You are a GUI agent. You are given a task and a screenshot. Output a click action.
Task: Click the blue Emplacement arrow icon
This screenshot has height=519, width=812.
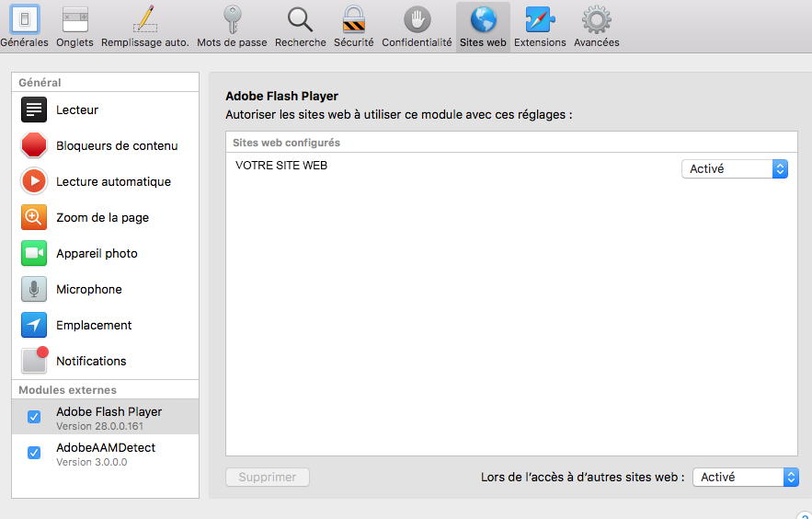tap(34, 325)
